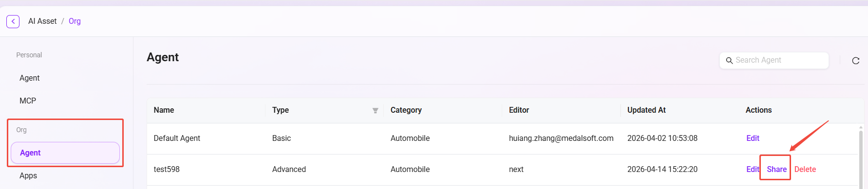
Task: Open the Type column filter icon
Action: [375, 111]
